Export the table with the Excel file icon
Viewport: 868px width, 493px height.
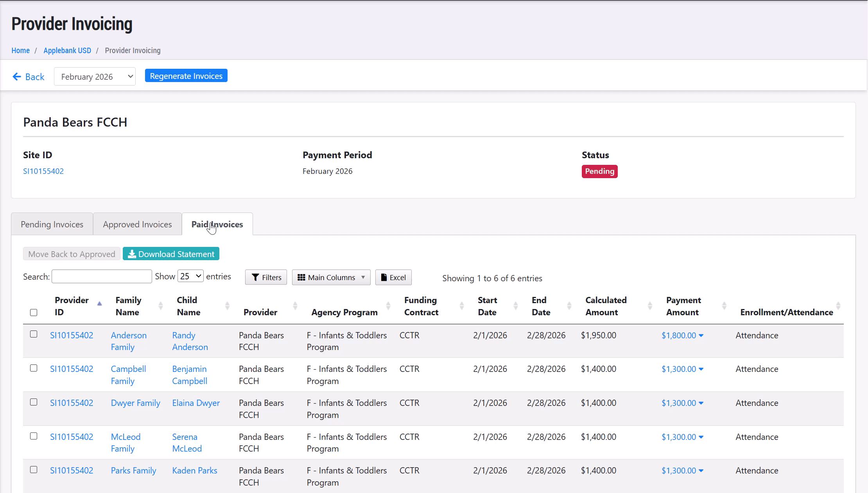click(x=384, y=277)
